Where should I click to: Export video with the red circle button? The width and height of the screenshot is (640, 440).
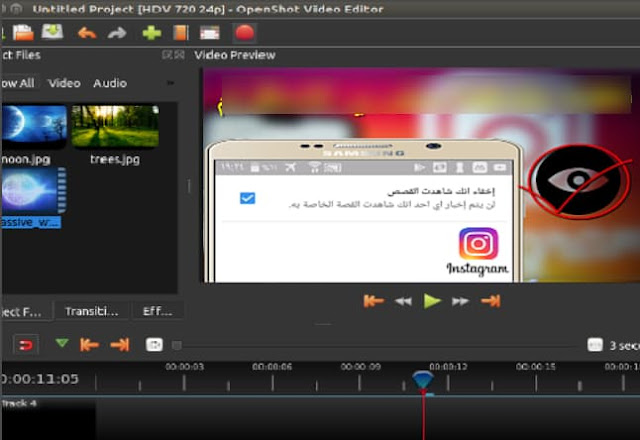[244, 33]
